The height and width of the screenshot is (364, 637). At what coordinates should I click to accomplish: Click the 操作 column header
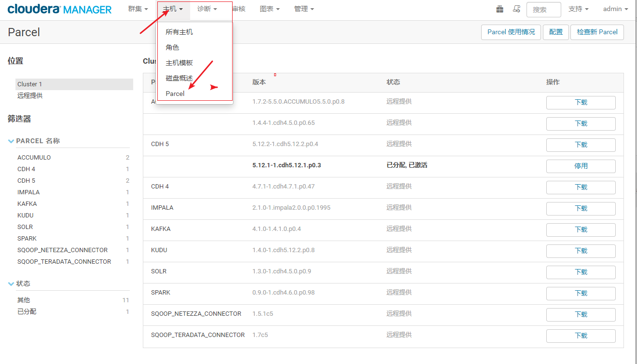point(553,82)
